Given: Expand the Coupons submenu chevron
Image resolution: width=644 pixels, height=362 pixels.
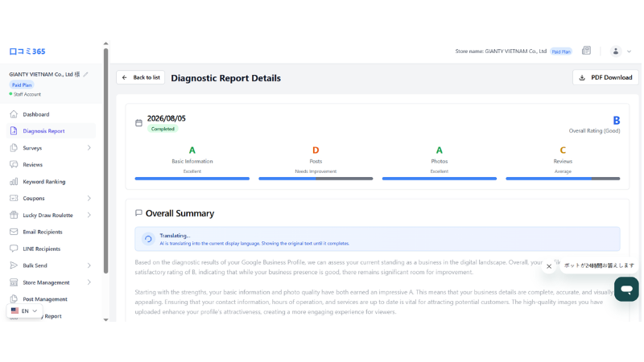Looking at the screenshot, I should (x=89, y=198).
